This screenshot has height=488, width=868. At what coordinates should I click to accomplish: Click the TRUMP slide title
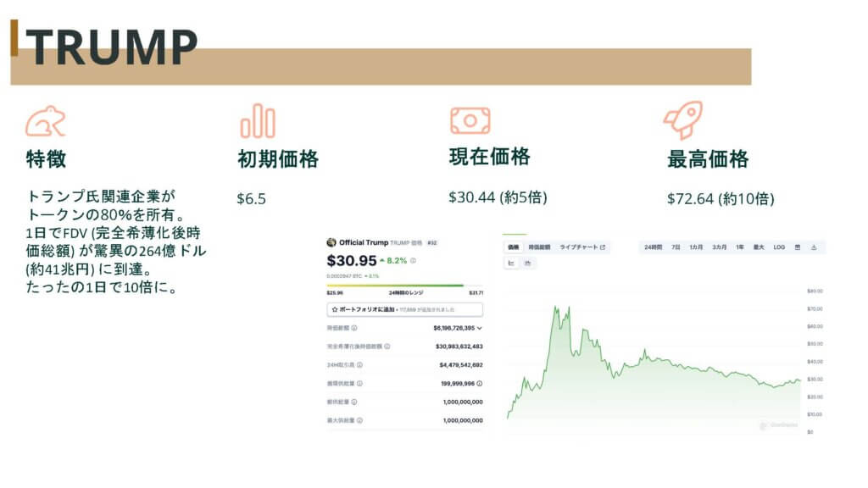111,47
